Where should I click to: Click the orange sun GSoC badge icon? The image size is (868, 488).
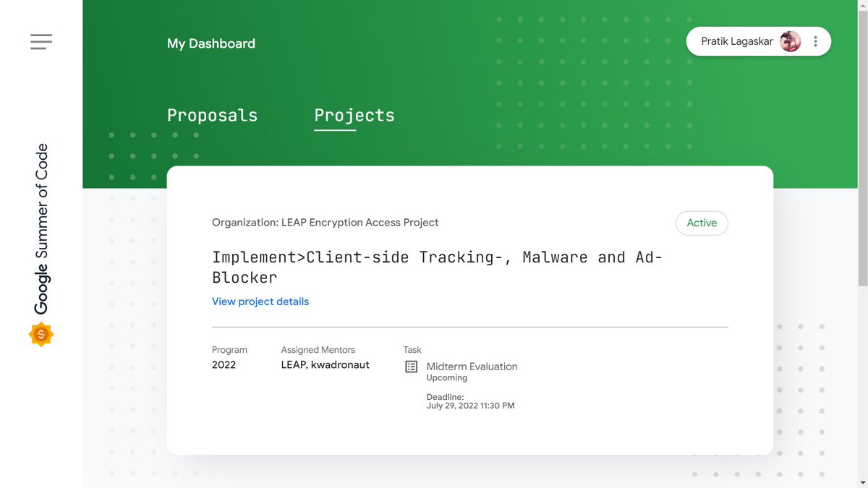tap(41, 334)
